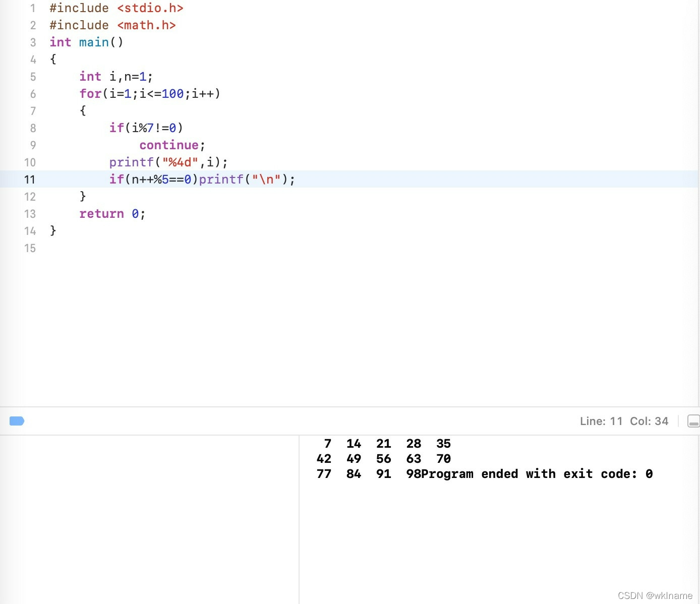Click the Line: 11 Col: 34 indicator

click(x=624, y=421)
